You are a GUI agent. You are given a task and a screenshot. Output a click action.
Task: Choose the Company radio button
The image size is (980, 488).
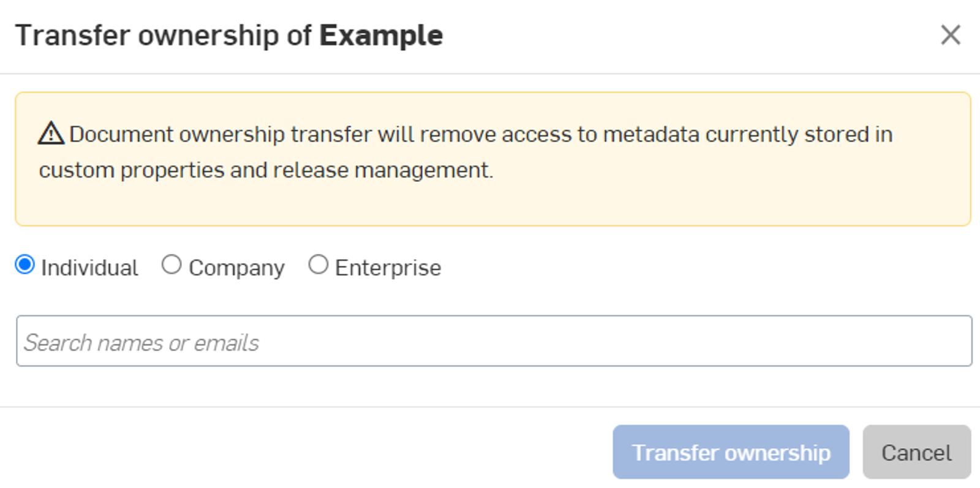click(171, 265)
